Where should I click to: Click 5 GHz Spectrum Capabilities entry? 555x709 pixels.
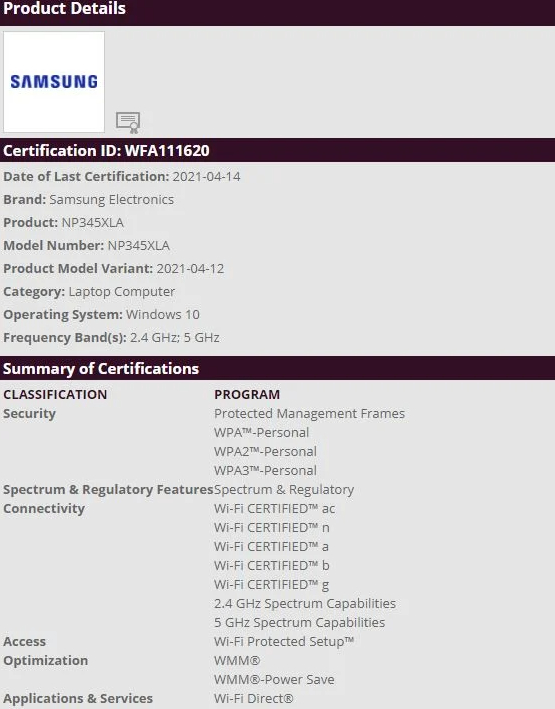tap(299, 622)
